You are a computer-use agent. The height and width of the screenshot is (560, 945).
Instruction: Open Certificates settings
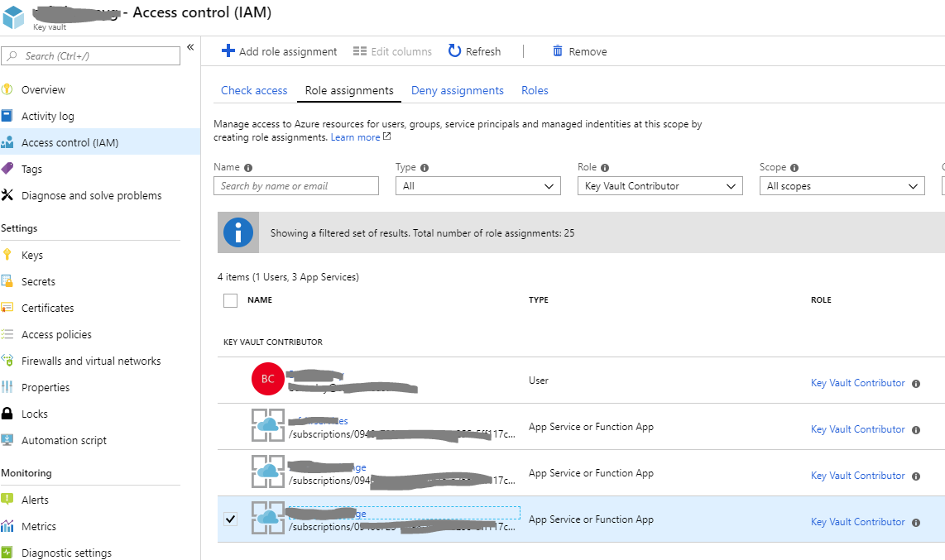point(48,308)
